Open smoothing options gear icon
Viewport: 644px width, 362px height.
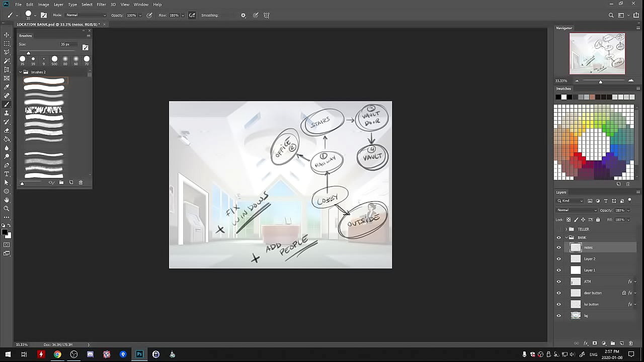pyautogui.click(x=244, y=16)
